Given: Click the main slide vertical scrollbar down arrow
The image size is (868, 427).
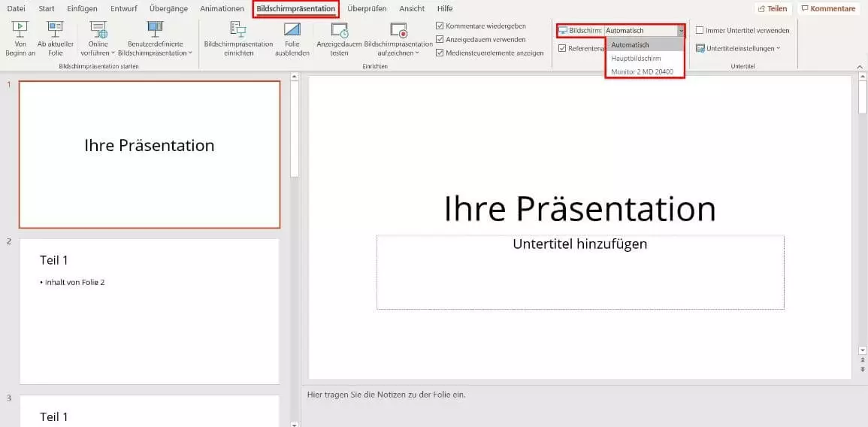Looking at the screenshot, I should 862,350.
